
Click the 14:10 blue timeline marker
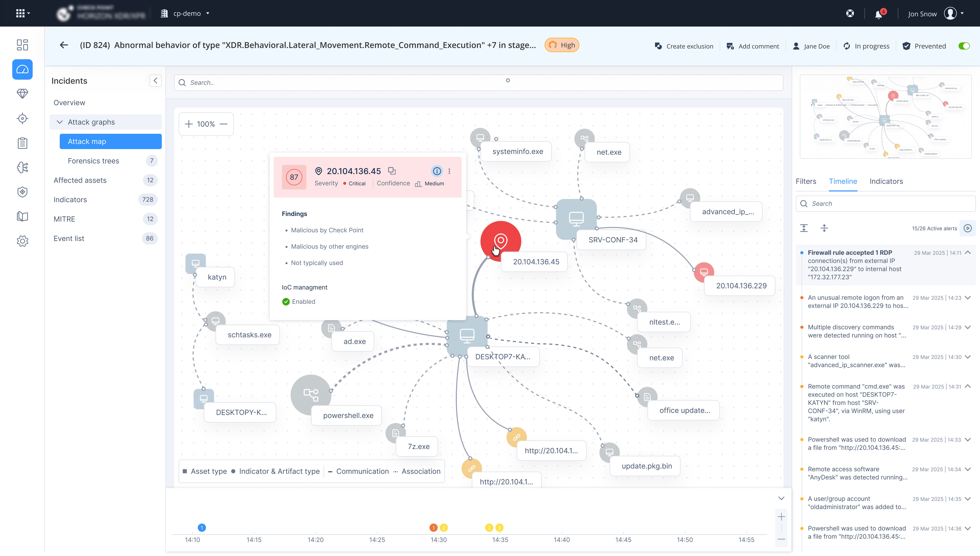point(202,528)
